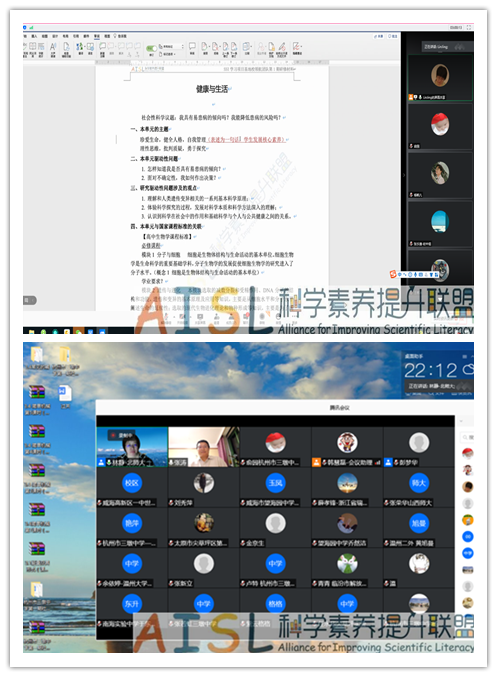Viewport: 497px width, 677px height.
Task: Click the search field in participant side list
Action: click(468, 437)
